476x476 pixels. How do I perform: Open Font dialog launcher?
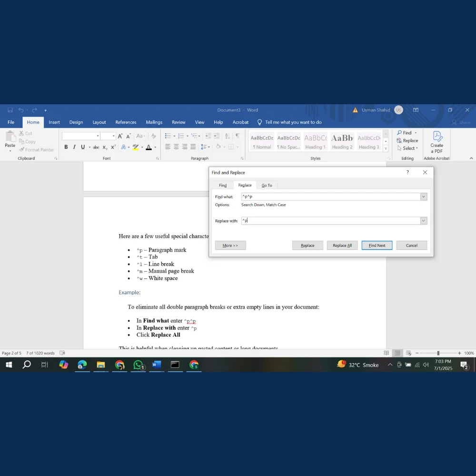[x=157, y=159]
